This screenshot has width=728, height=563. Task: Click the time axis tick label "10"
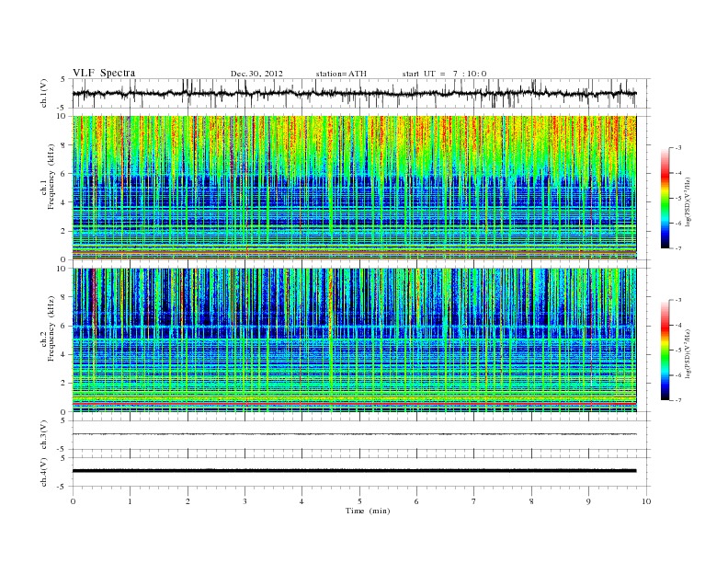[x=646, y=501]
